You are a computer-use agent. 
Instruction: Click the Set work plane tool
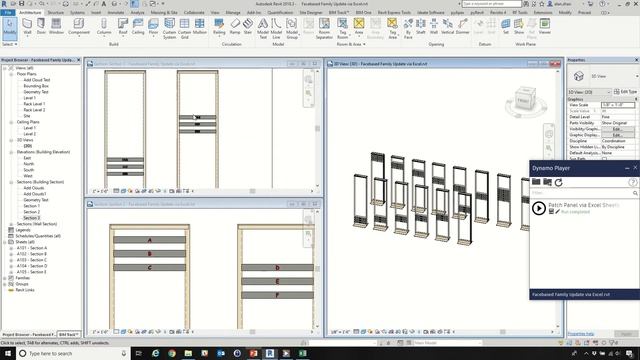tap(506, 26)
